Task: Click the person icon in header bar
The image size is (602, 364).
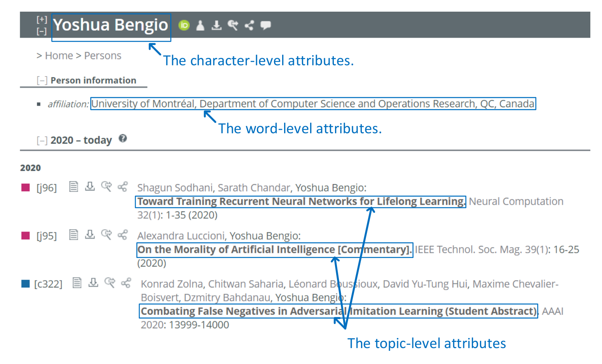Action: (x=200, y=25)
